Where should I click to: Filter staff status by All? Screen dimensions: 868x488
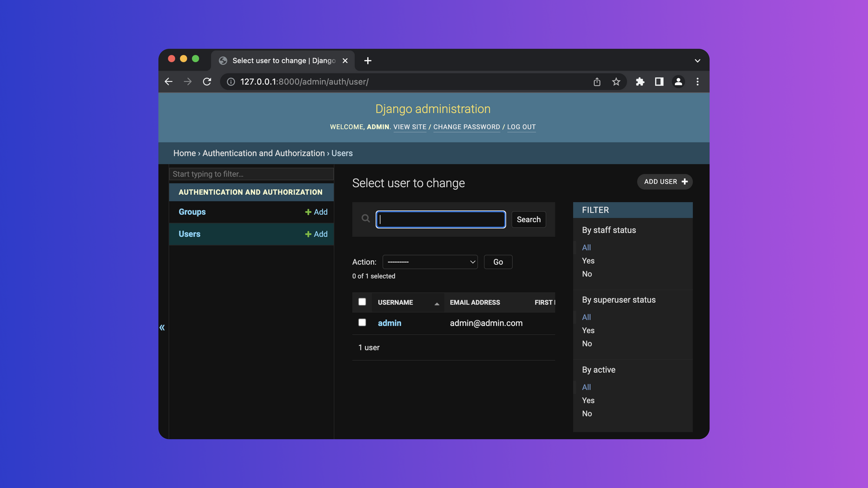click(586, 248)
